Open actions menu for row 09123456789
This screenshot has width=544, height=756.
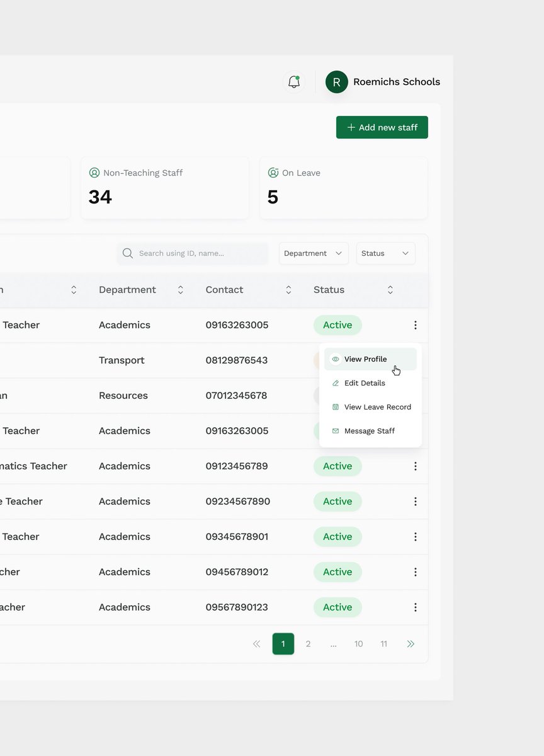point(416,466)
